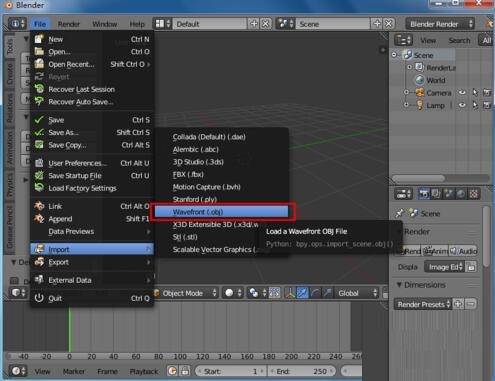Open the Window menu
Viewport: 495px width, 381px height.
click(x=105, y=24)
